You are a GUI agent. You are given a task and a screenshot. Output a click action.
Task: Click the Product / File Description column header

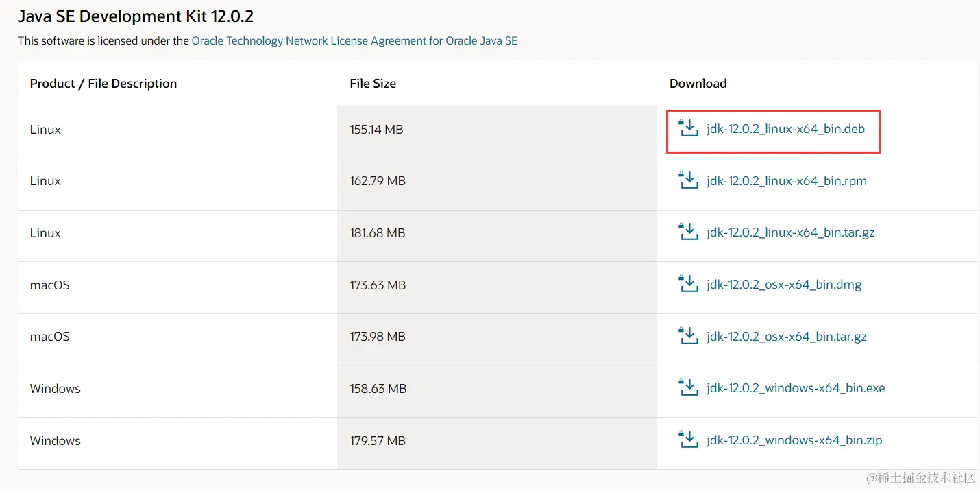103,84
